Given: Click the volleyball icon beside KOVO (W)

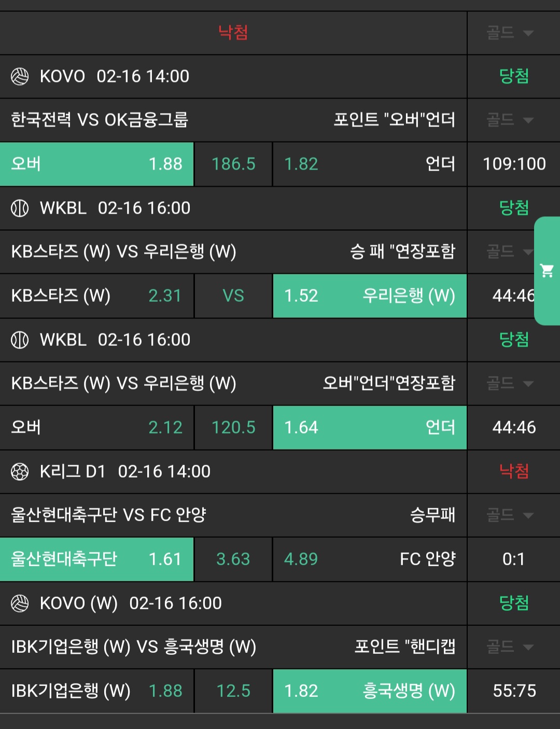Looking at the screenshot, I should (20, 604).
